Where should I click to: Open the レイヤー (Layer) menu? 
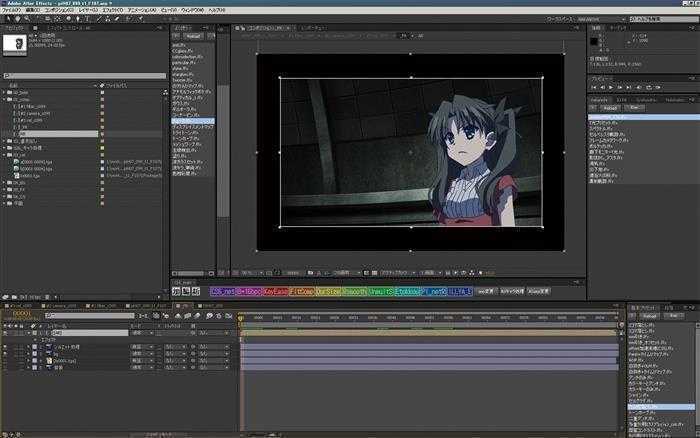(89, 10)
